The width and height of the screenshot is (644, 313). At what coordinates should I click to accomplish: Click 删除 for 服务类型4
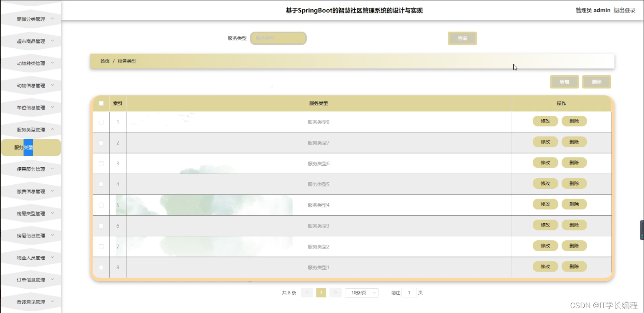tap(574, 204)
